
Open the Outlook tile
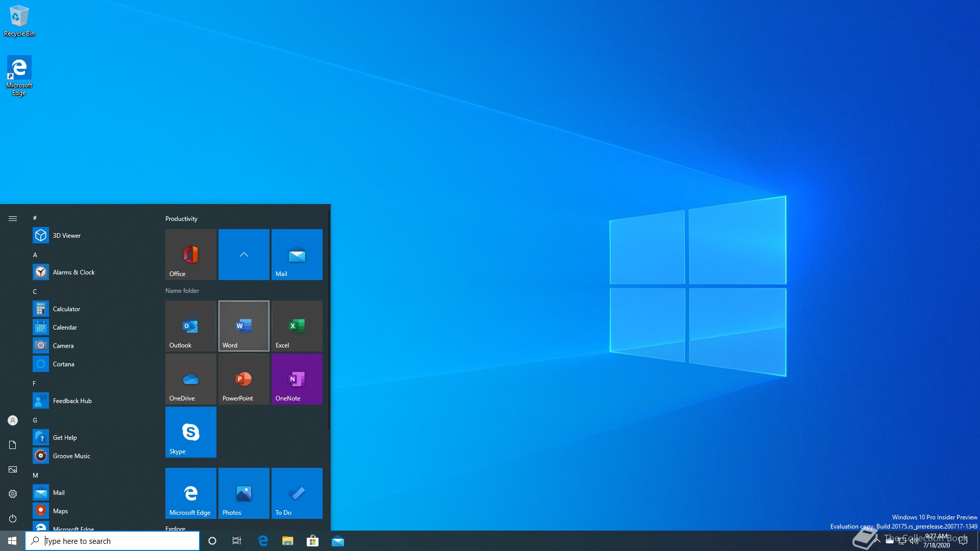tap(191, 326)
